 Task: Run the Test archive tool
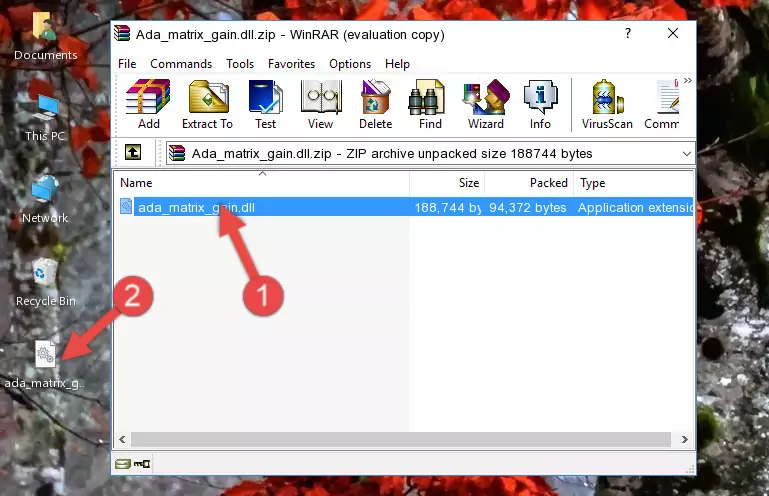pyautogui.click(x=265, y=104)
